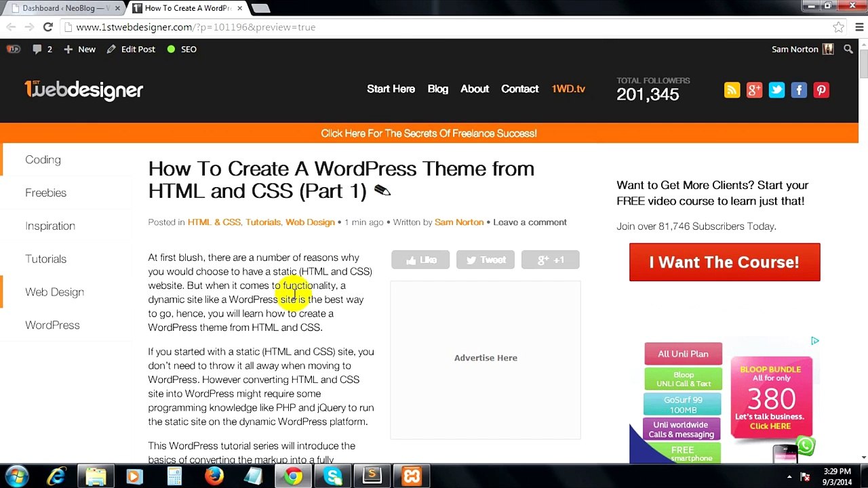Click the All Unli Plan ad button
868x488 pixels.
coord(683,354)
